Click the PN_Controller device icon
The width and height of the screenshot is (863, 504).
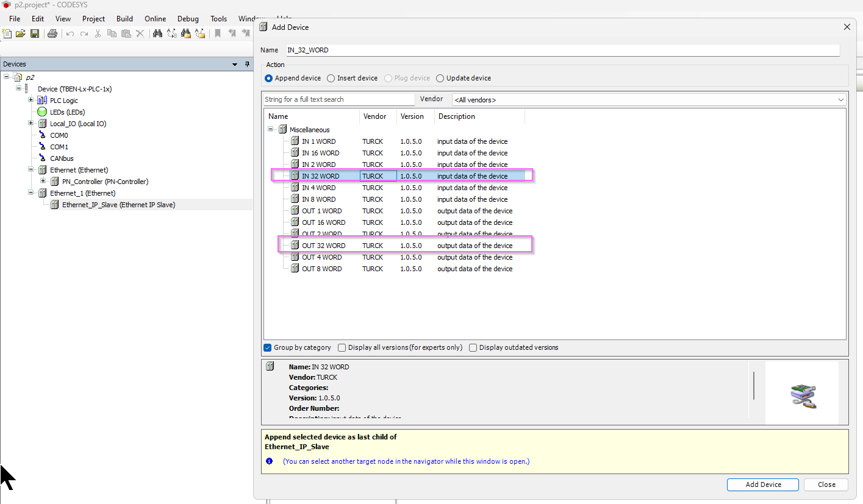pyautogui.click(x=54, y=182)
